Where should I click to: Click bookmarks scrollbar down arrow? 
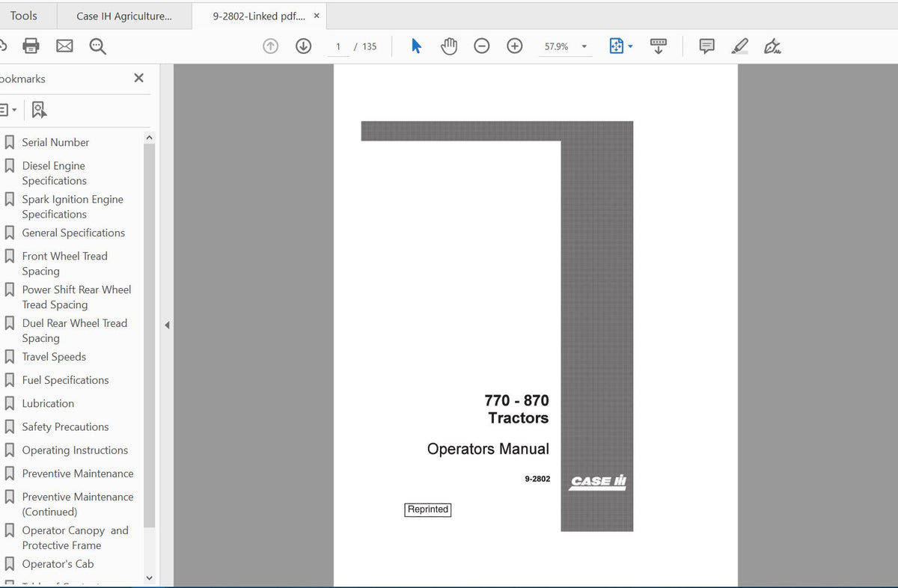pyautogui.click(x=149, y=578)
